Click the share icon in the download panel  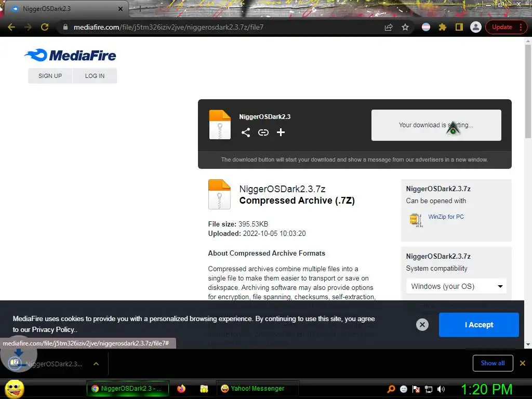246,132
